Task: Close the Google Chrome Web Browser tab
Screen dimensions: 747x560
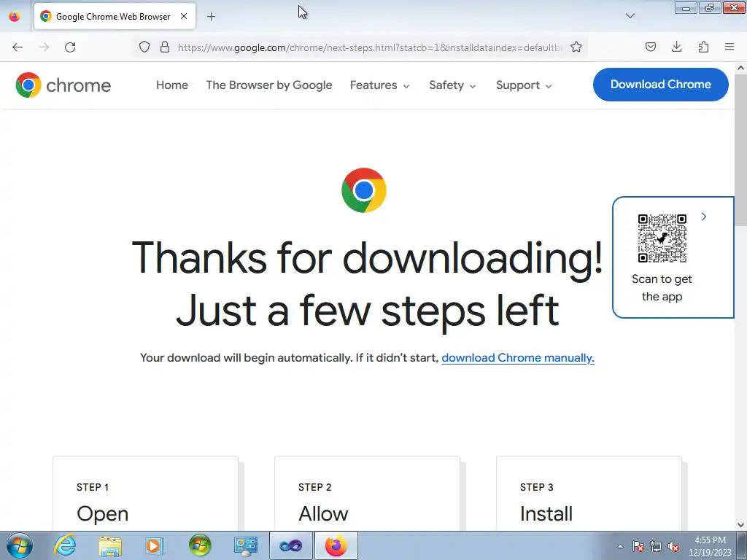Action: point(184,16)
